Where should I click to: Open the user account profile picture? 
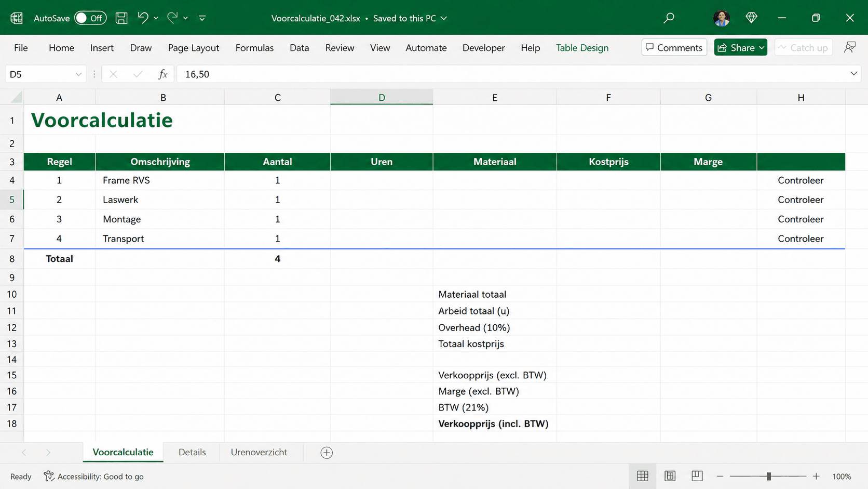(722, 18)
